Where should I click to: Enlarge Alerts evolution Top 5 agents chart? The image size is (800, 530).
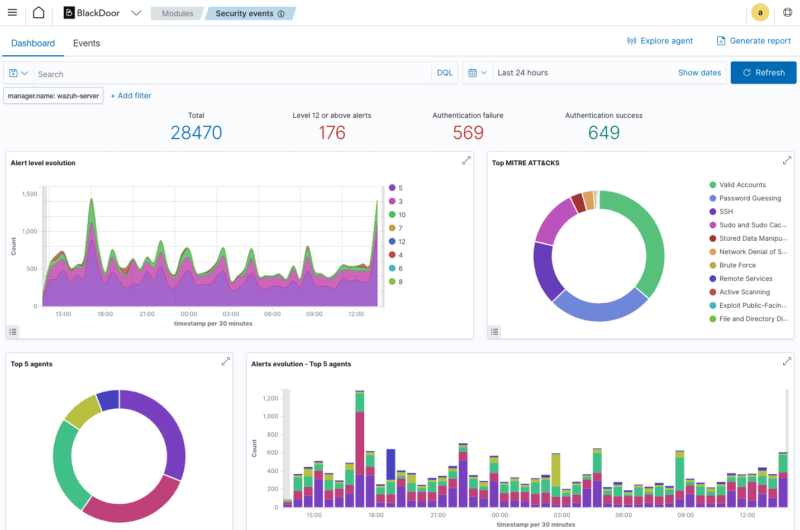click(x=788, y=362)
